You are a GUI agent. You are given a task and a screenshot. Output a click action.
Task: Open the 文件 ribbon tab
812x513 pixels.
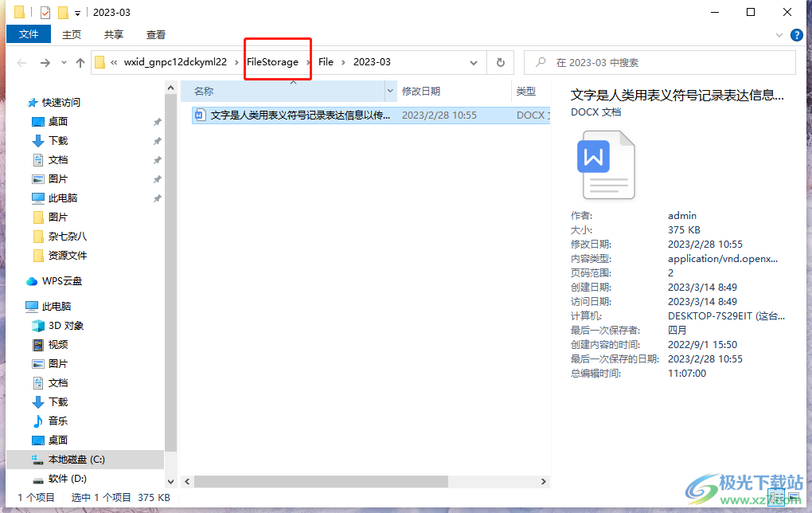point(29,34)
